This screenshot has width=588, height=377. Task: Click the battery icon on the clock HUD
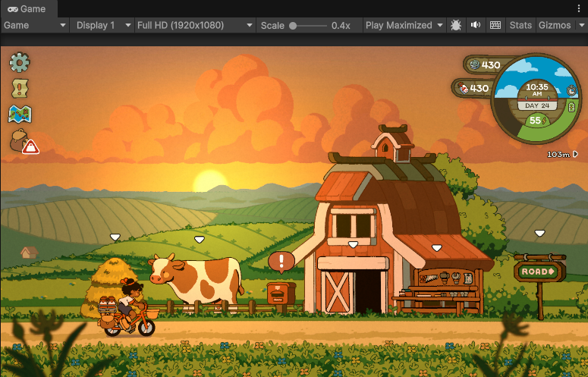tap(571, 108)
